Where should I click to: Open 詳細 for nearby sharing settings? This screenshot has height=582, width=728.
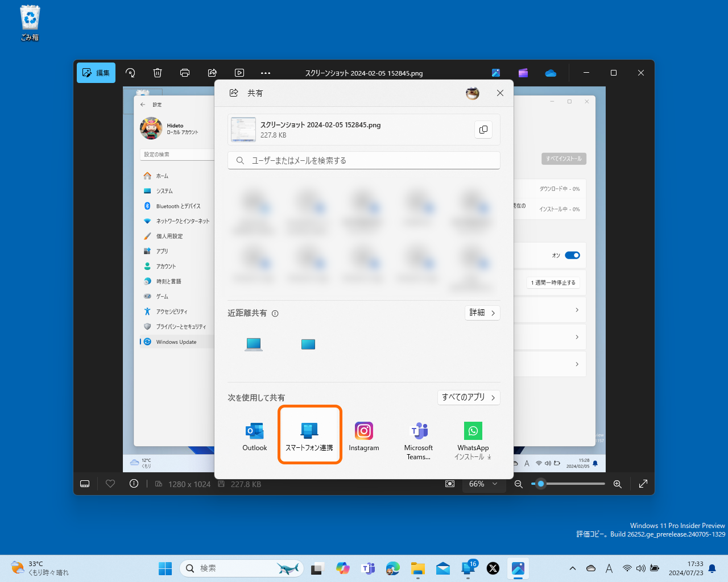[482, 313]
